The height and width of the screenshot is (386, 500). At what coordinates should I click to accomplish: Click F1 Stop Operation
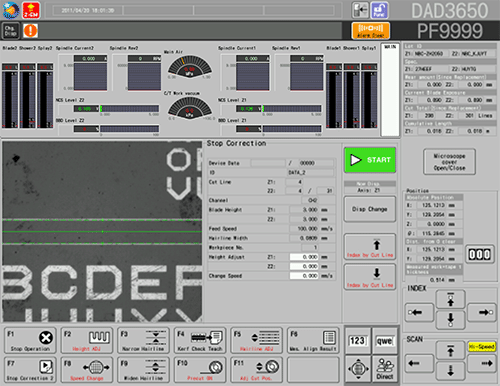[30, 340]
